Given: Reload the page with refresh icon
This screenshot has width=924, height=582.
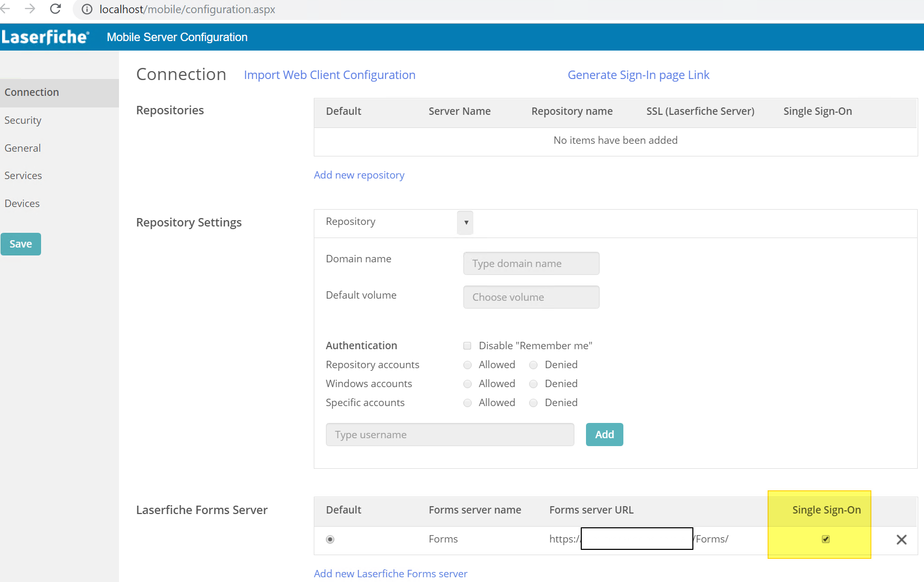Looking at the screenshot, I should (x=55, y=9).
